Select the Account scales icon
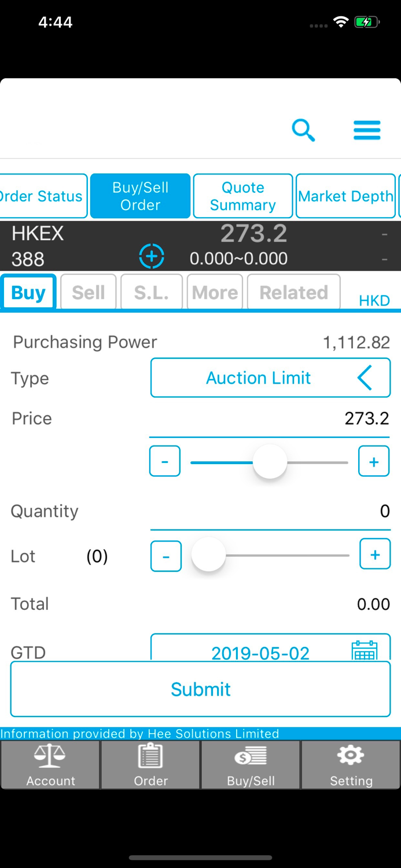Screen dimensions: 401x868 [50, 764]
